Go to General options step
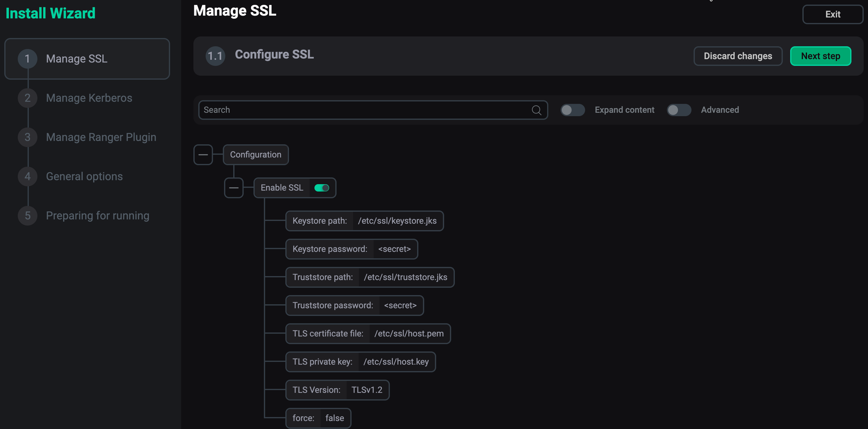This screenshot has height=429, width=868. point(84,176)
